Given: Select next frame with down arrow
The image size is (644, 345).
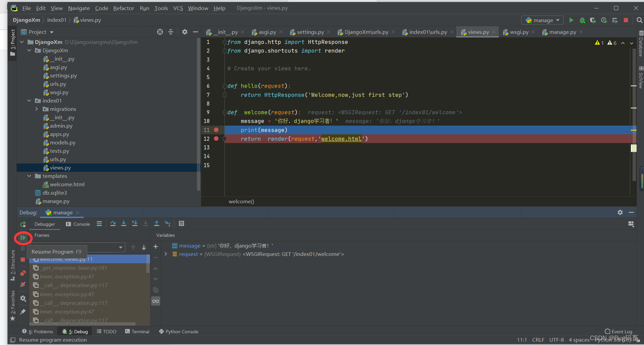Looking at the screenshot, I should pyautogui.click(x=144, y=248).
